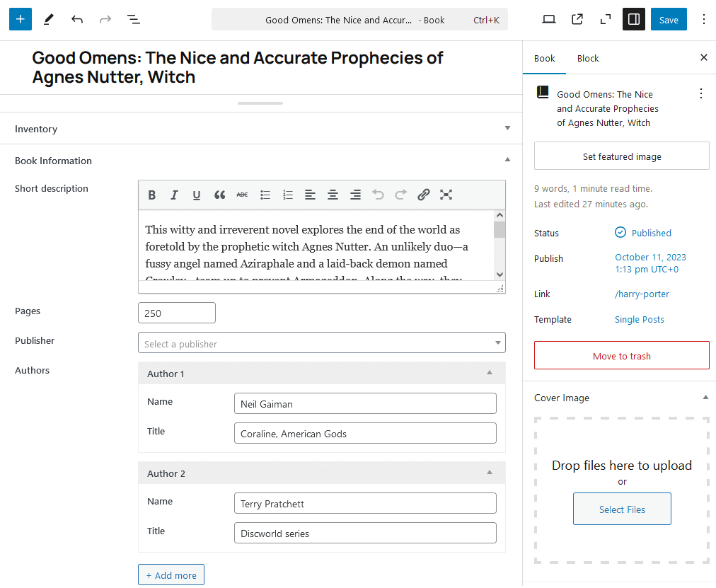Viewport: 716px width, 588px height.
Task: Click the short description scrollbar down arrow
Action: [500, 275]
